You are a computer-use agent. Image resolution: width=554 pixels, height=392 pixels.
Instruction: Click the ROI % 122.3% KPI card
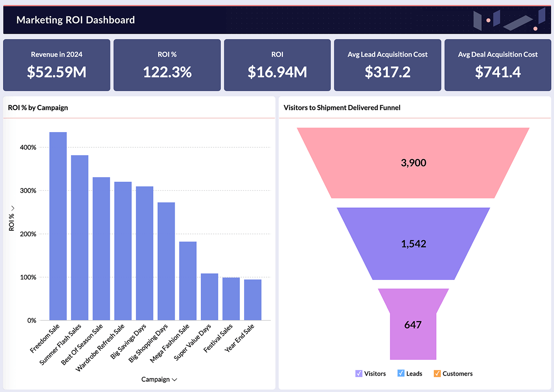point(167,65)
